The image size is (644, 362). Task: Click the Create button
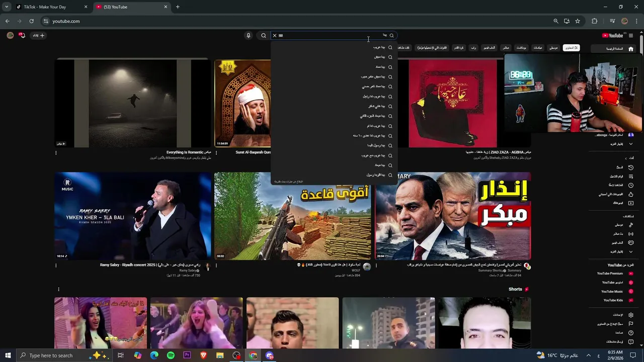pos(38,35)
